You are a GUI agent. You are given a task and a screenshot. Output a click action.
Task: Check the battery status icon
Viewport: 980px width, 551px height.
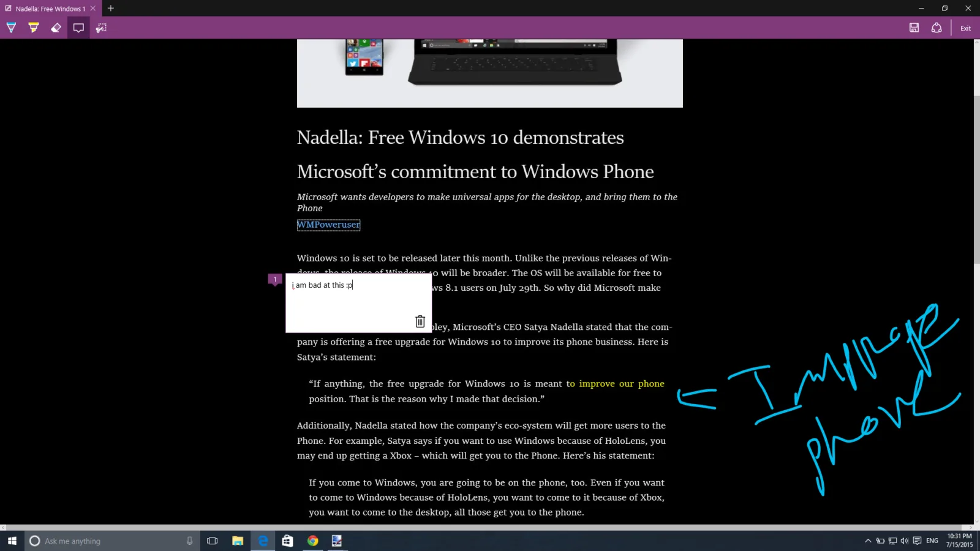(880, 541)
